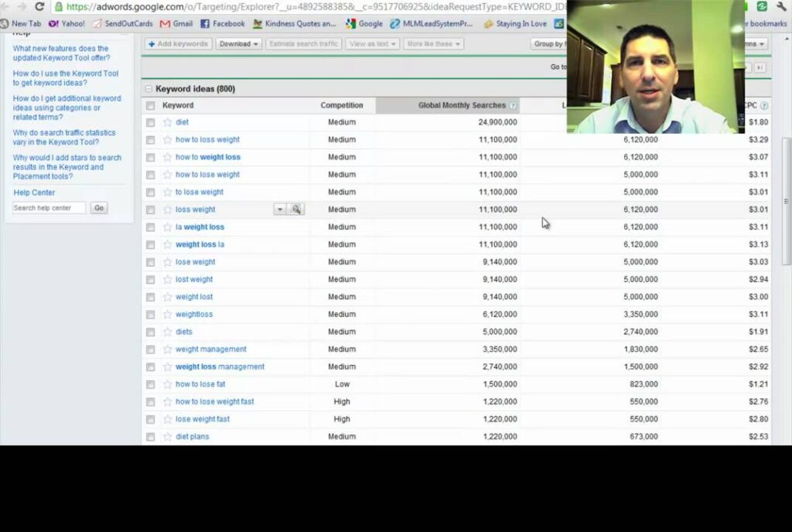Check the box for 'lose weight fast'

(150, 419)
